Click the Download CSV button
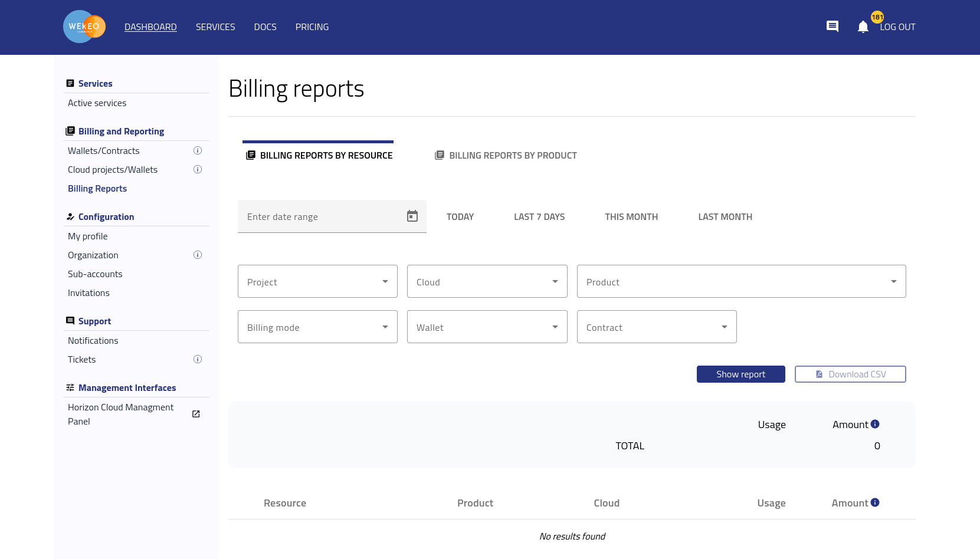This screenshot has height=559, width=980. click(850, 374)
